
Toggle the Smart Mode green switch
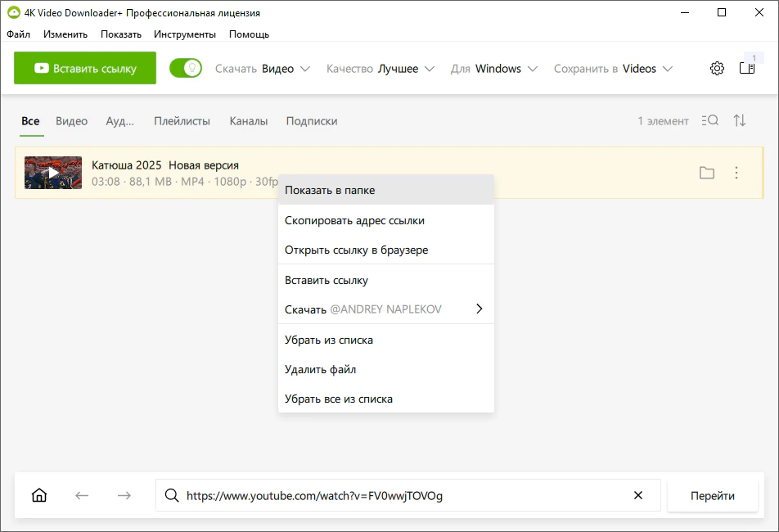coord(186,68)
